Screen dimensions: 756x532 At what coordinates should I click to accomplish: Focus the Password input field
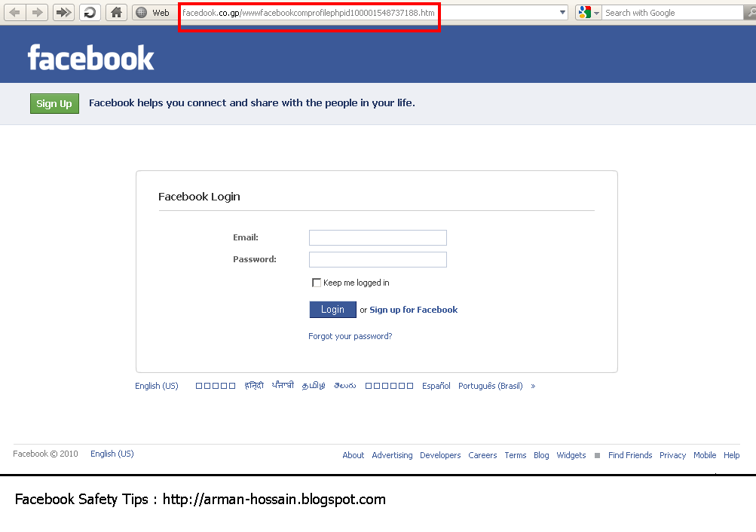pyautogui.click(x=378, y=260)
